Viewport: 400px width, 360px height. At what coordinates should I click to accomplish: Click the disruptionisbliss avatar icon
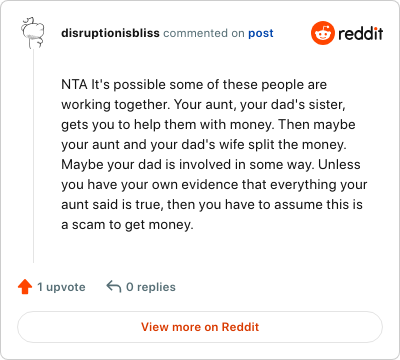pyautogui.click(x=33, y=33)
